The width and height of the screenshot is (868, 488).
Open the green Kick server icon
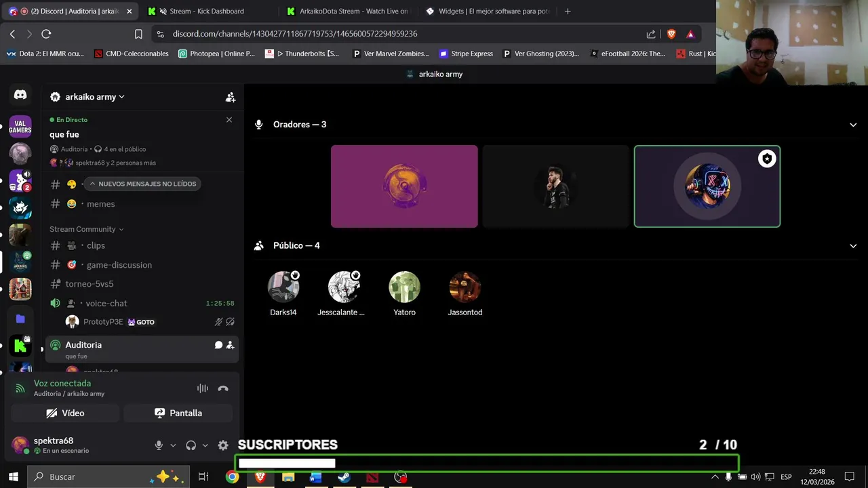tap(20, 346)
